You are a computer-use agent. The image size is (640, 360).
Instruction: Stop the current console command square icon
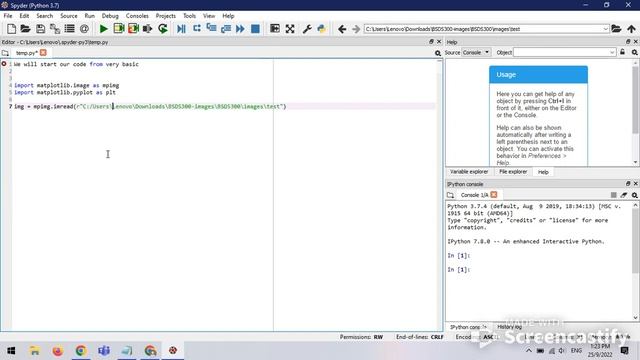pos(613,195)
